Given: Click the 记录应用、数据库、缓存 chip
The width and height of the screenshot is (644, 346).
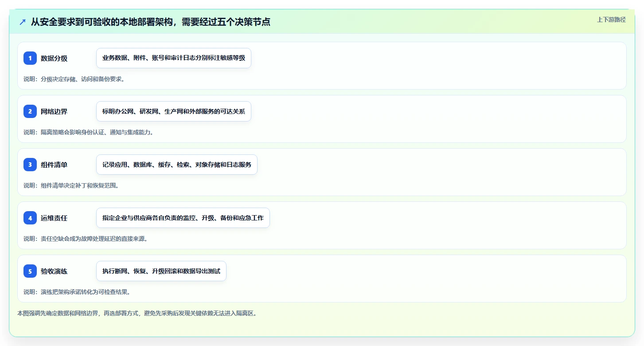Looking at the screenshot, I should coord(177,165).
